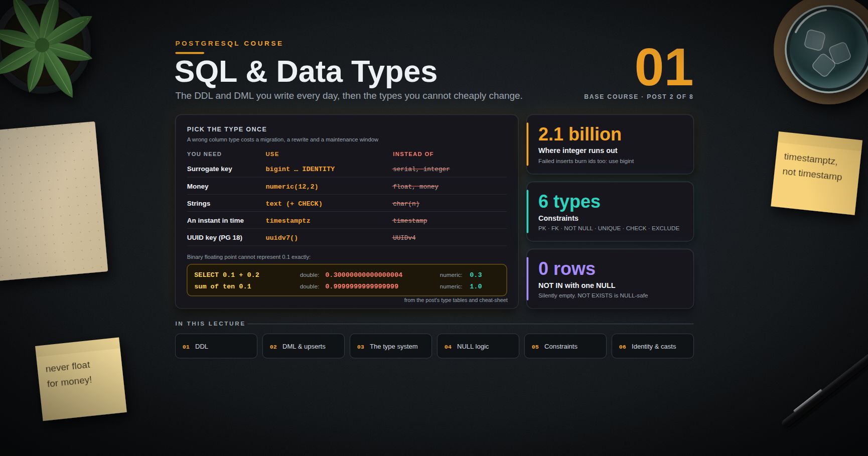
Task: Click PK · FK · NOT NULL constraints list
Action: [609, 228]
